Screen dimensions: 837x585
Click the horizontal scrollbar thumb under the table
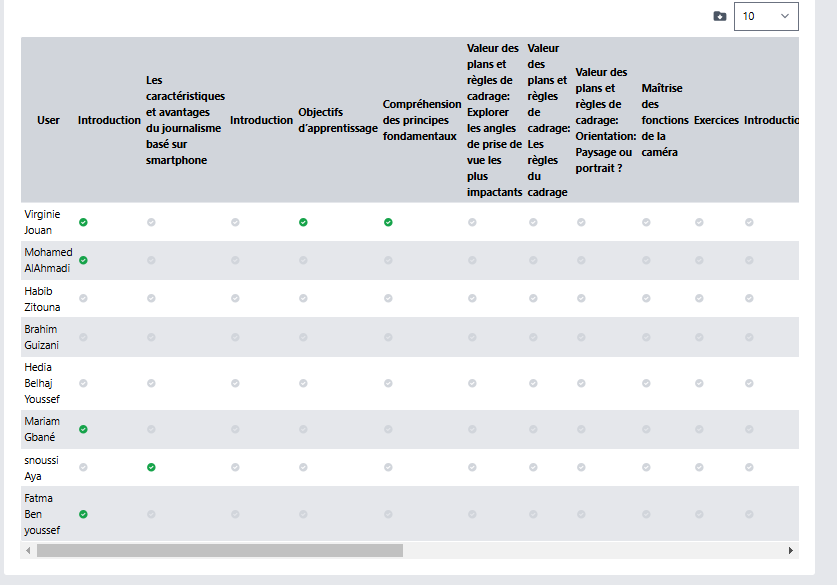coord(220,550)
